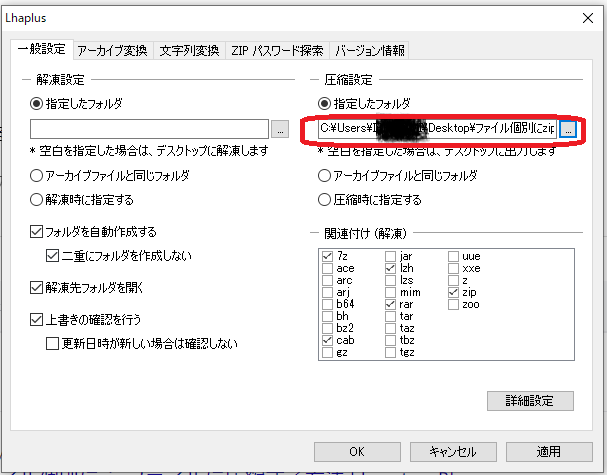Enable the tar file association checkbox
The width and height of the screenshot is (607, 475).
(390, 316)
